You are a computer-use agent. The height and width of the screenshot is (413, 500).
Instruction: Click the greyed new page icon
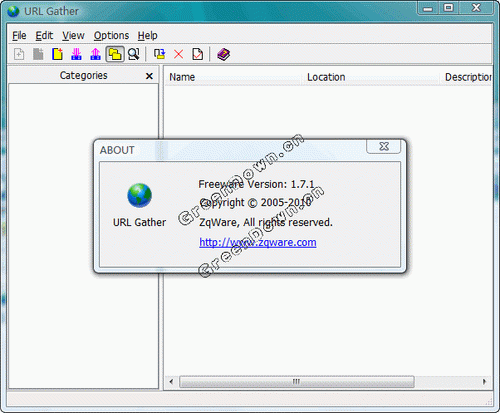click(x=19, y=54)
